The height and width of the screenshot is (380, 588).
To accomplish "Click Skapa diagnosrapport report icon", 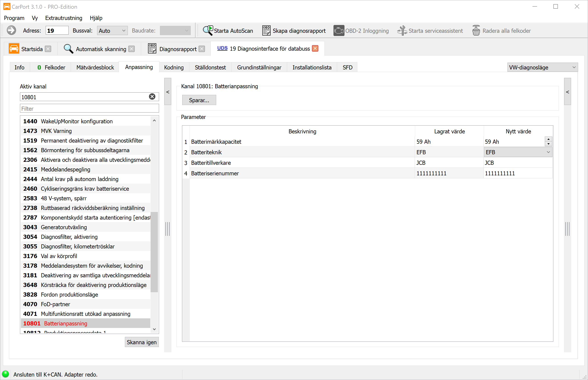I will [x=266, y=31].
